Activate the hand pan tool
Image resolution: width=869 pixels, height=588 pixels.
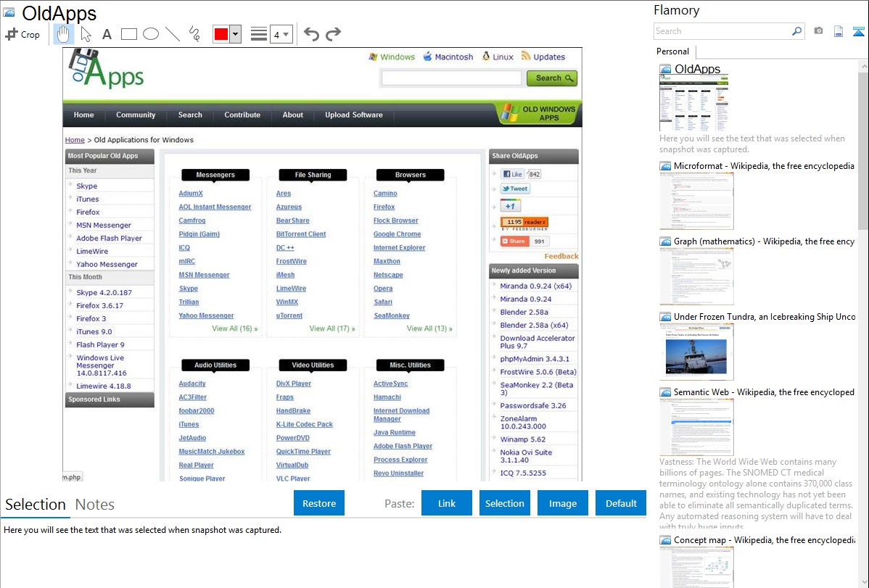63,34
